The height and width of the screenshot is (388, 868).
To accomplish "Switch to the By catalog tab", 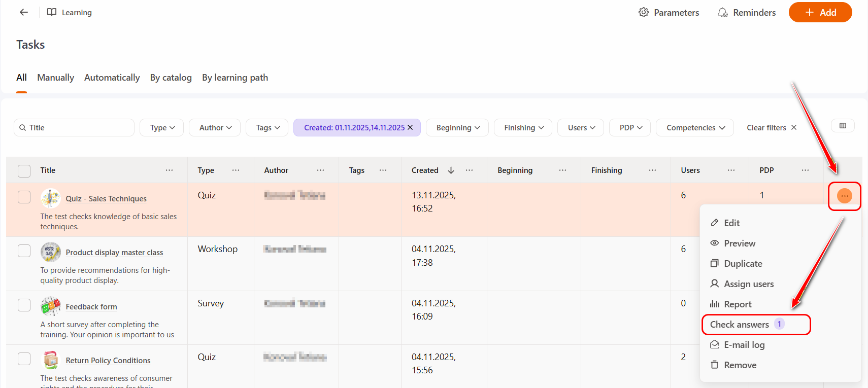I will click(x=171, y=78).
